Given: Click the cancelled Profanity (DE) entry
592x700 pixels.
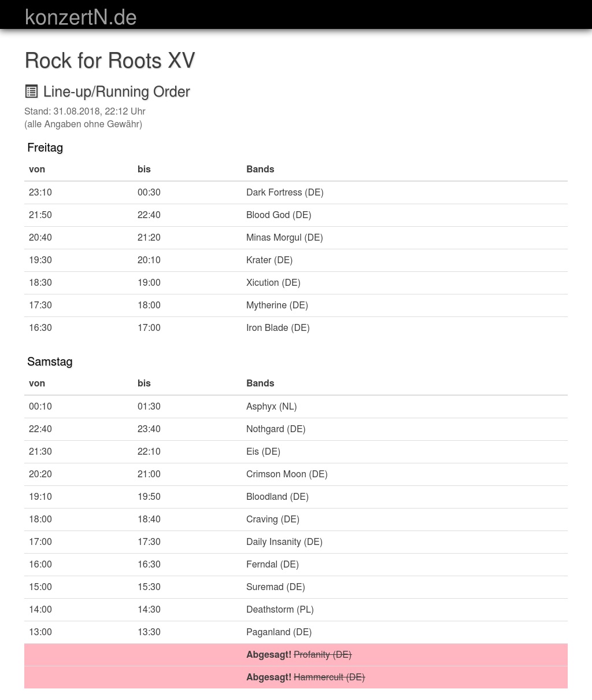Looking at the screenshot, I should click(322, 655).
